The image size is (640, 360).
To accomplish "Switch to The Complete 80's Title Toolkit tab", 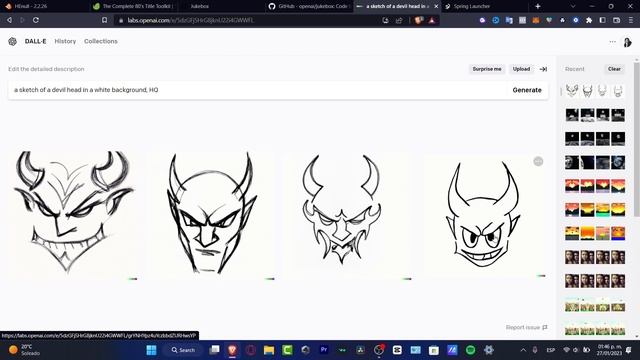I will [133, 6].
